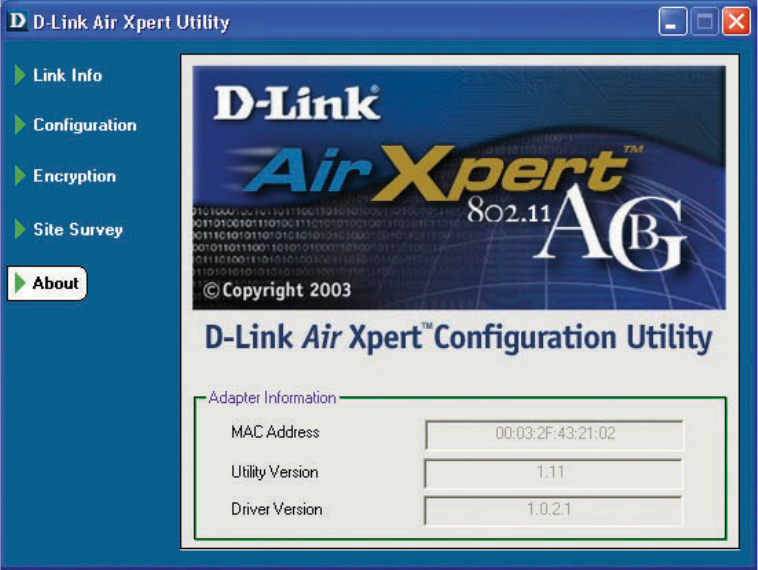Click the green arrow beside About
Screen dimensions: 758x570
click(20, 283)
